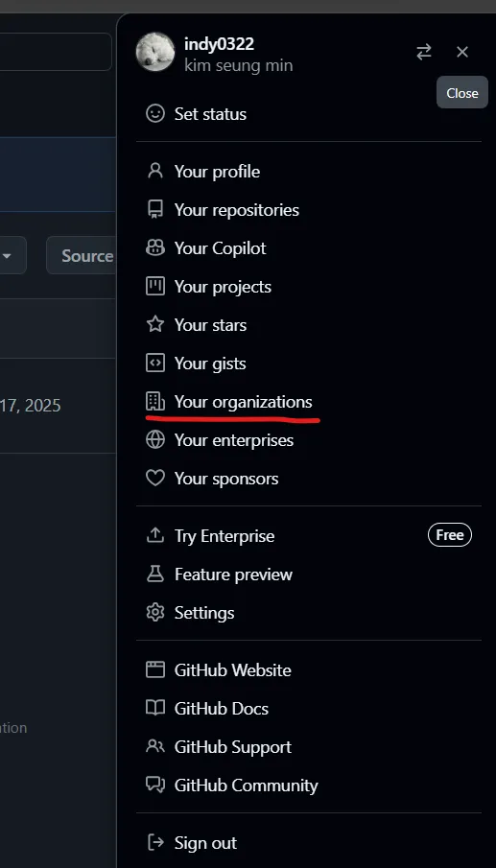Click the gear icon beside Settings
The image size is (496, 868).
[155, 612]
